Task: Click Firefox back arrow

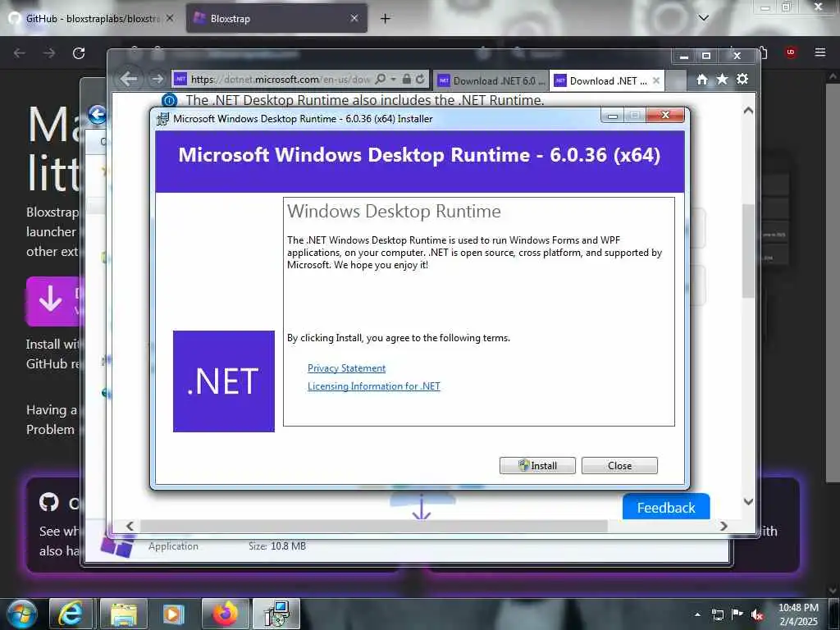Action: (x=20, y=53)
